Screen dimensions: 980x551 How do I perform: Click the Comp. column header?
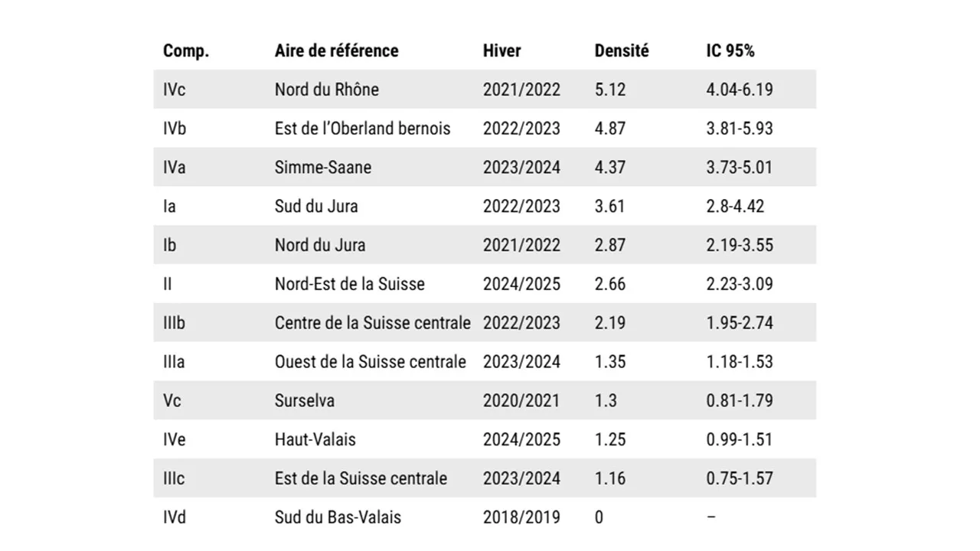coord(186,51)
